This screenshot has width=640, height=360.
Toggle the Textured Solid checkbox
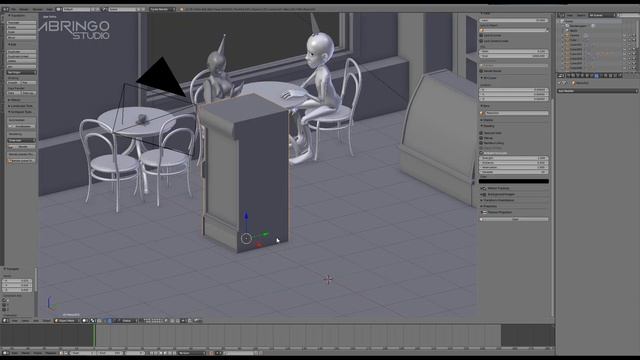[x=481, y=133]
